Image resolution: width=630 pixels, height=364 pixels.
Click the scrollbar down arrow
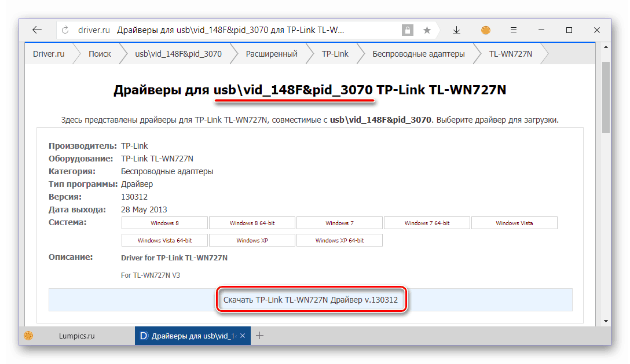tap(606, 321)
